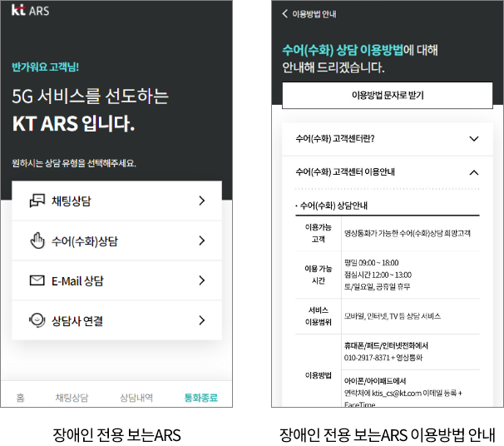Select the 홈 bottom tab

click(x=20, y=398)
